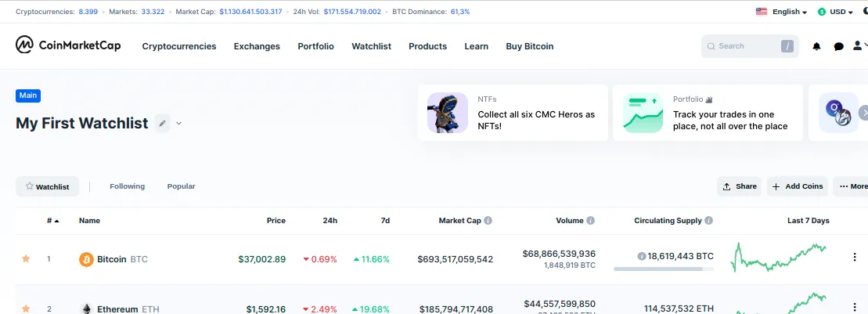The width and height of the screenshot is (868, 314).
Task: Open three-dot menu for Ethereum row
Action: pos(854,308)
